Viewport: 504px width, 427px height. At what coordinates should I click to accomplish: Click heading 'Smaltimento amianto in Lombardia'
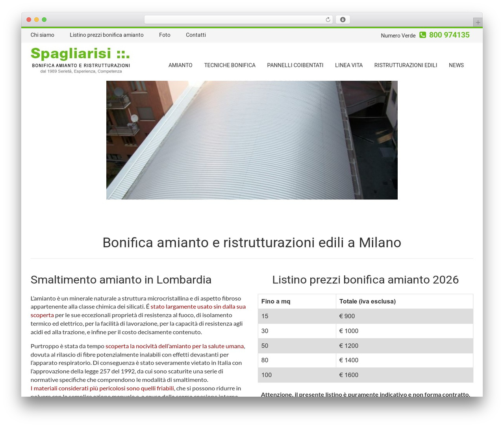tap(121, 280)
